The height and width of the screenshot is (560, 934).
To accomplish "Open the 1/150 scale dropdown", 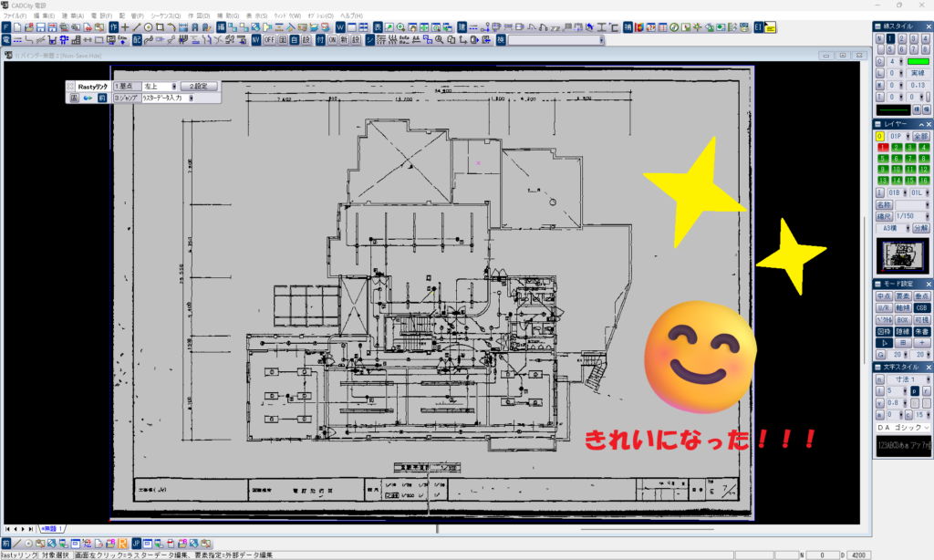I will point(927,216).
